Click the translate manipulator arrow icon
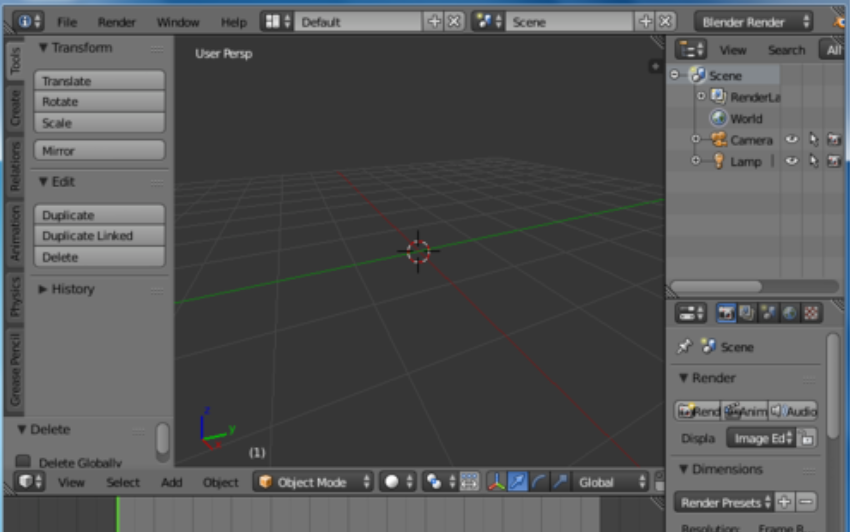The width and height of the screenshot is (850, 532). 518,482
